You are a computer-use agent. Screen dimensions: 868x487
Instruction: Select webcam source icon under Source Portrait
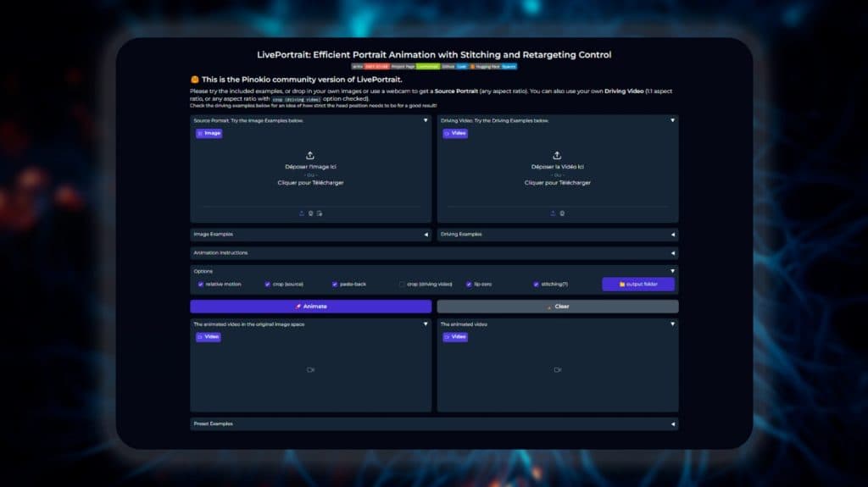click(x=311, y=213)
